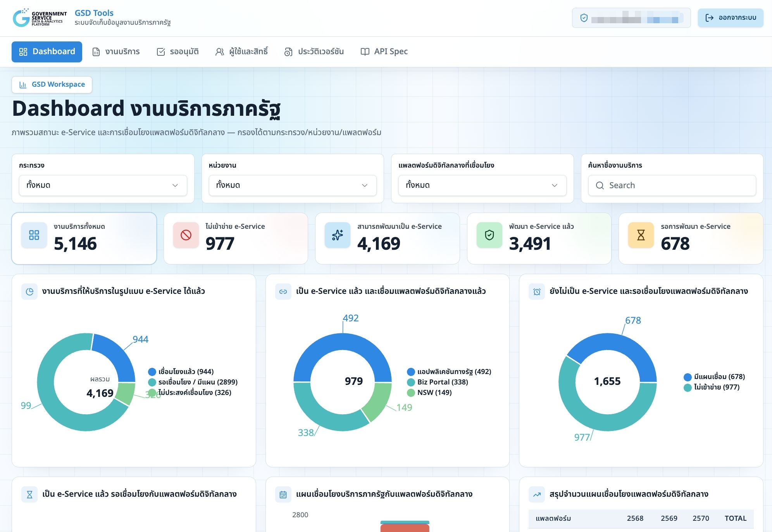
Task: Go to the งานบริการ tab
Action: click(x=116, y=52)
